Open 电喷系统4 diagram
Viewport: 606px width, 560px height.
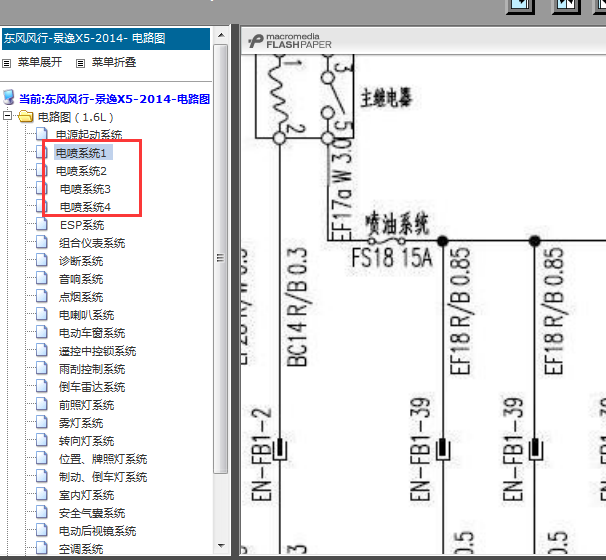coord(85,207)
